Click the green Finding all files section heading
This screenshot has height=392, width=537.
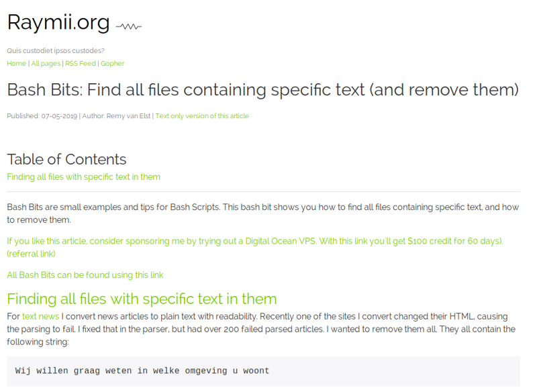(x=142, y=299)
